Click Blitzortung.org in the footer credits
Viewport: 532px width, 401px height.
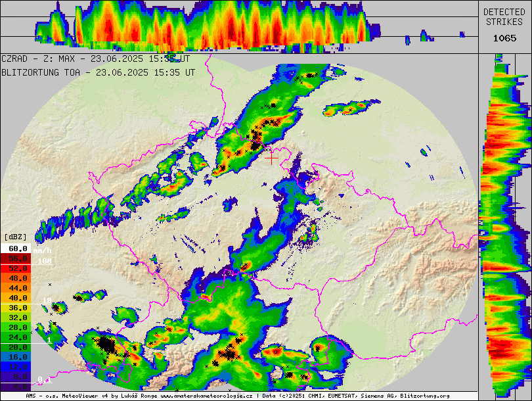(425, 396)
